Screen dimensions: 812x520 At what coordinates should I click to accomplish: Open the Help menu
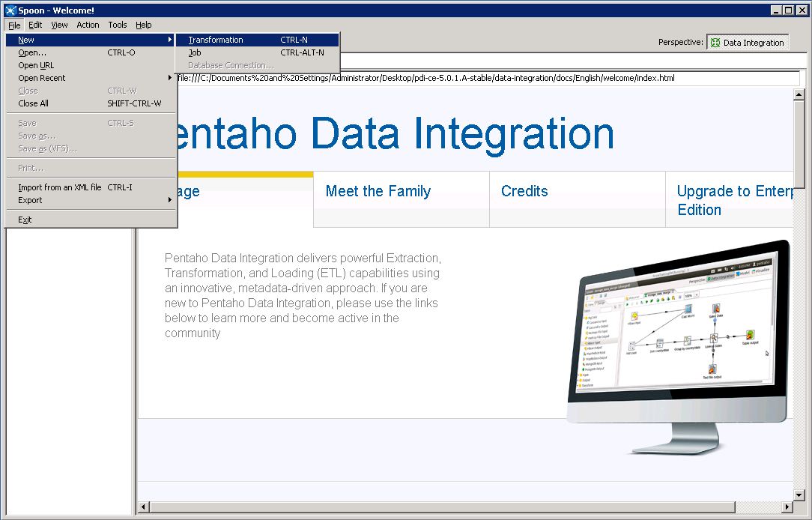[143, 25]
